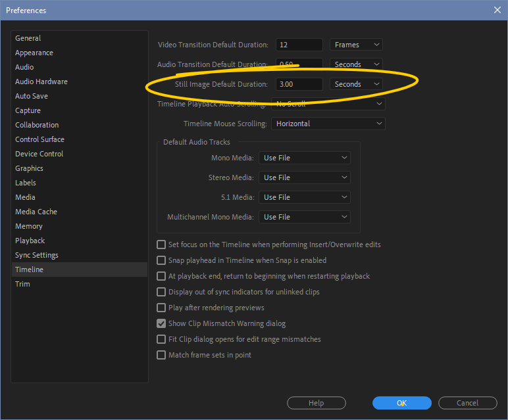Open the Media Cache preferences section
This screenshot has width=508, height=420.
pos(36,212)
